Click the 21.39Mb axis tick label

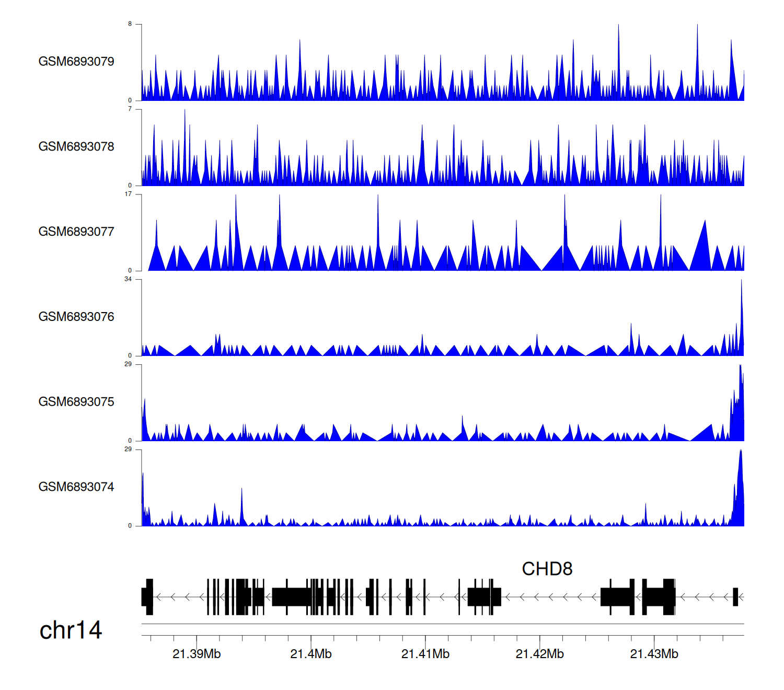click(197, 654)
